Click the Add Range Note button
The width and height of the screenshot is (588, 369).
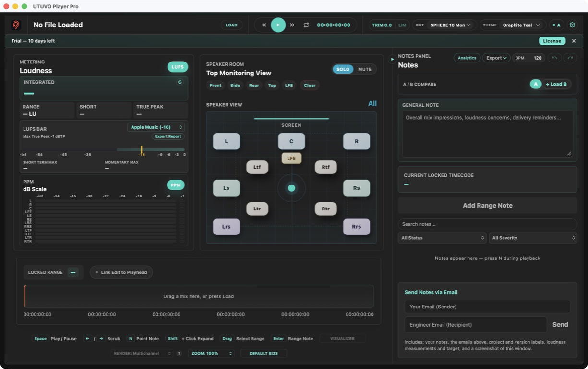(488, 205)
